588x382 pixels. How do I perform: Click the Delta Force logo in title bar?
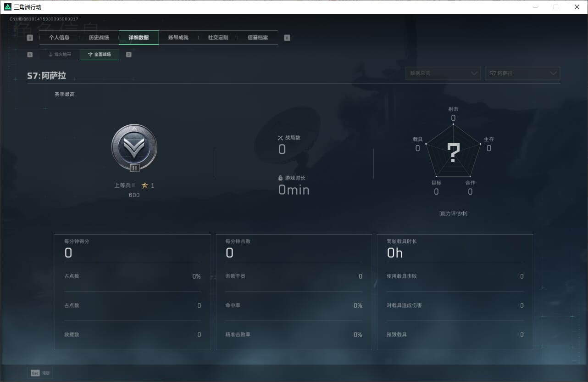(x=8, y=7)
